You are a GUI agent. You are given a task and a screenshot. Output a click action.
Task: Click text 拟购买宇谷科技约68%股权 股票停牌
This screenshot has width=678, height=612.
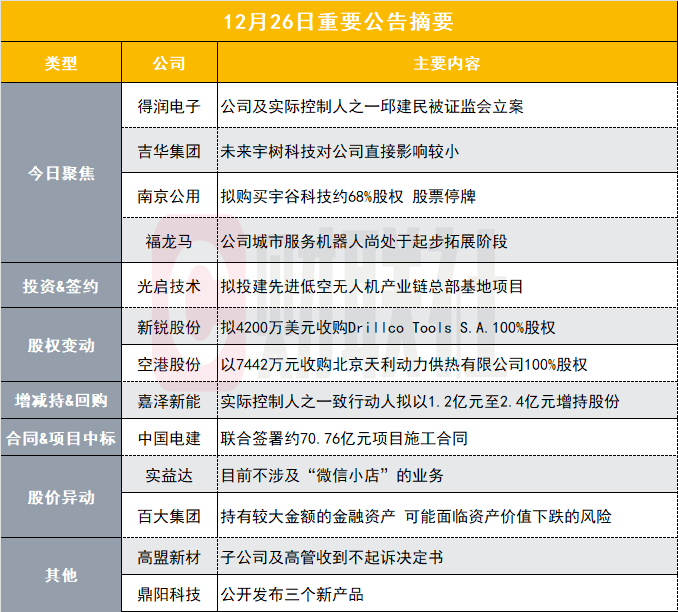(x=348, y=196)
